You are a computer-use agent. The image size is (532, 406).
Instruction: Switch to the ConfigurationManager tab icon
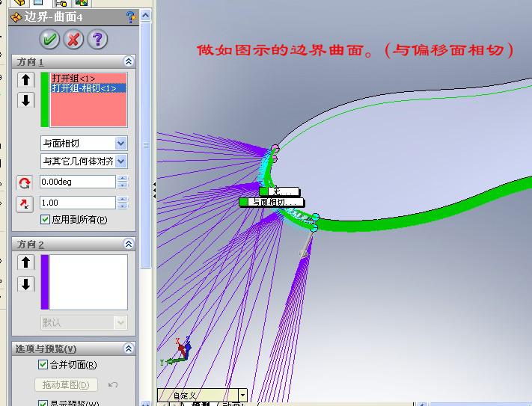61,3
